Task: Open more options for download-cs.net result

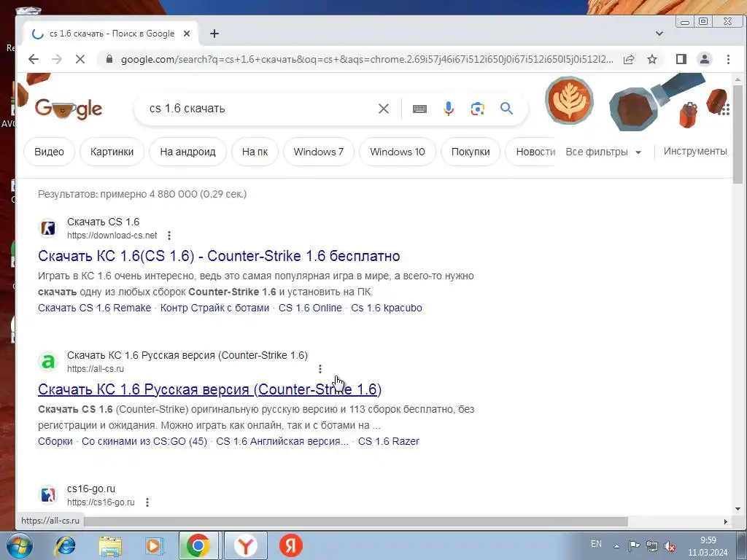Action: point(169,236)
